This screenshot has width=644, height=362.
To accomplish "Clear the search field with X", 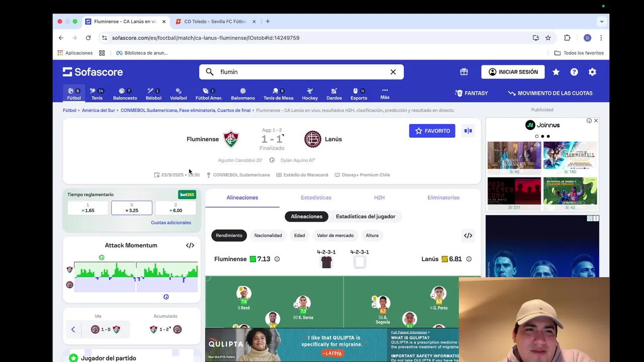I will tap(393, 72).
